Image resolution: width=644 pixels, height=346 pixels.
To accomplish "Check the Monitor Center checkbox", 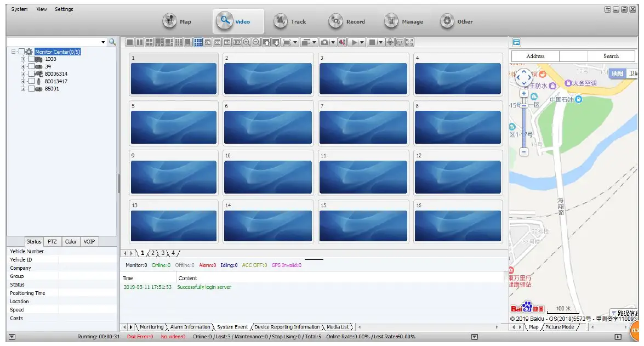I will (x=21, y=52).
